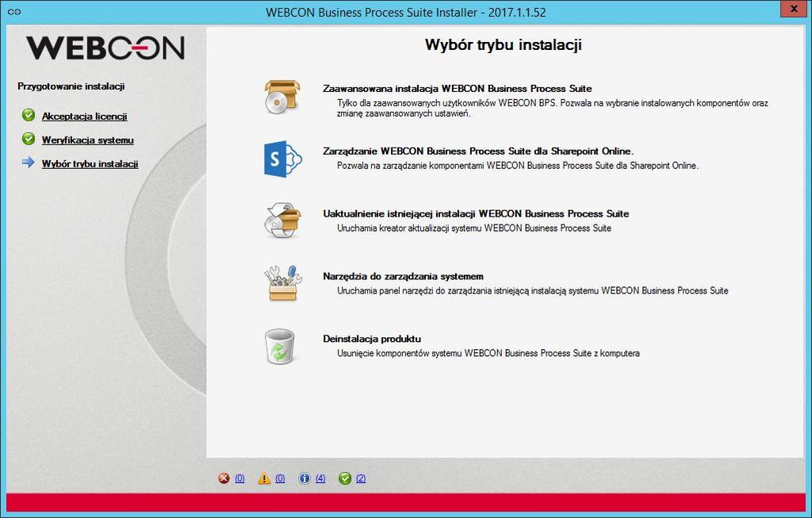Click green checkmark next to Weryfikacja systemu

[29, 139]
